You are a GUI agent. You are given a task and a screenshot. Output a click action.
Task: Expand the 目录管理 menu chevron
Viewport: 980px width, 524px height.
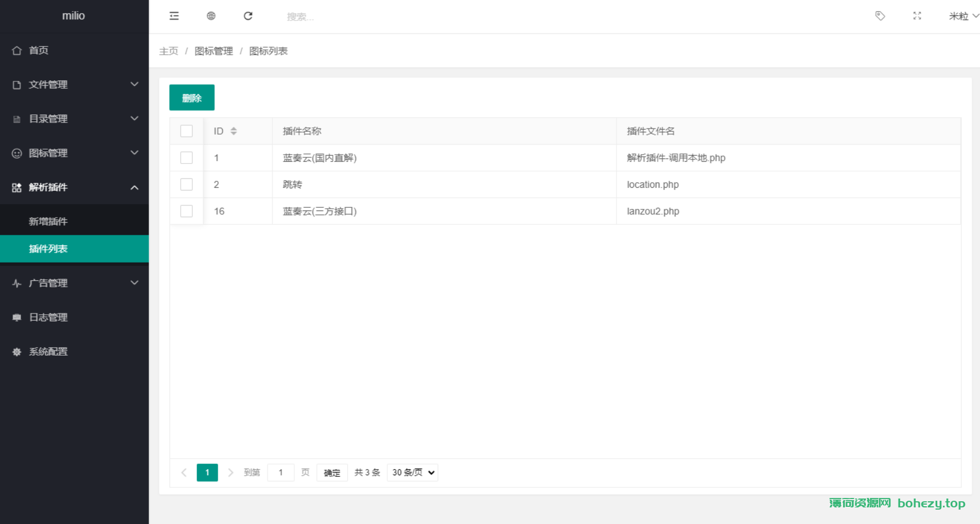point(134,119)
